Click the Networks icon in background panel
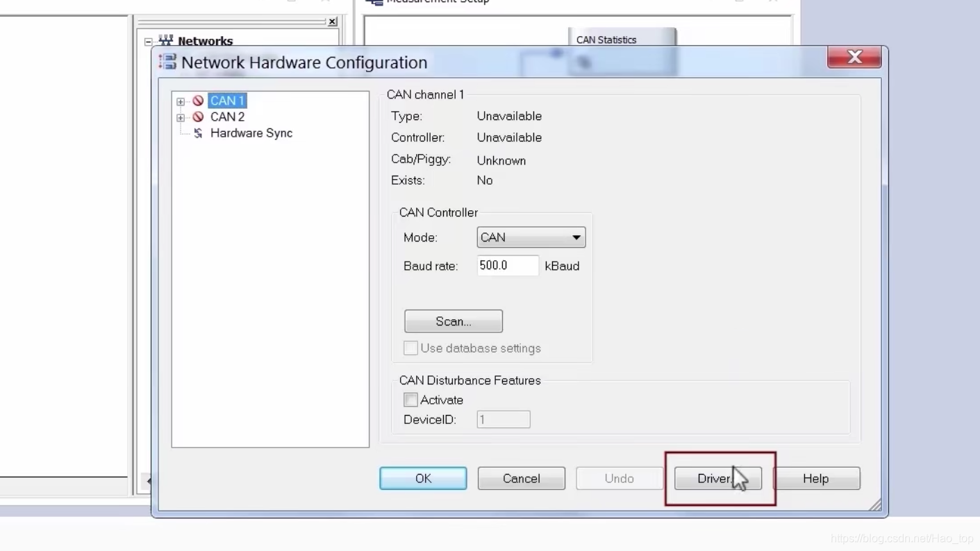980x551 pixels. tap(165, 41)
